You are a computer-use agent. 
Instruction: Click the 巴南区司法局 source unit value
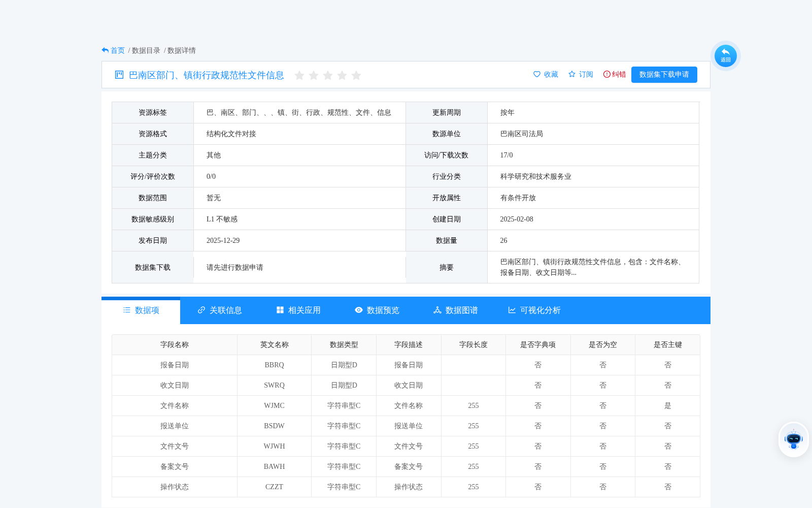point(522,134)
